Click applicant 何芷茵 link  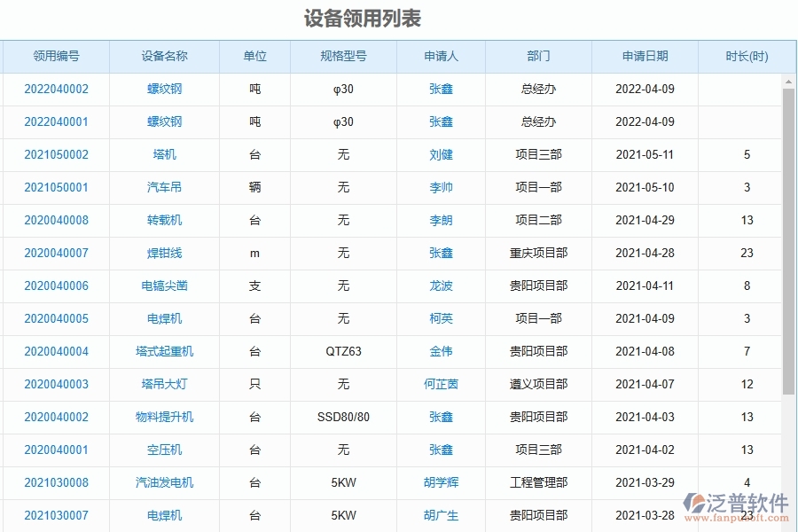coord(440,384)
